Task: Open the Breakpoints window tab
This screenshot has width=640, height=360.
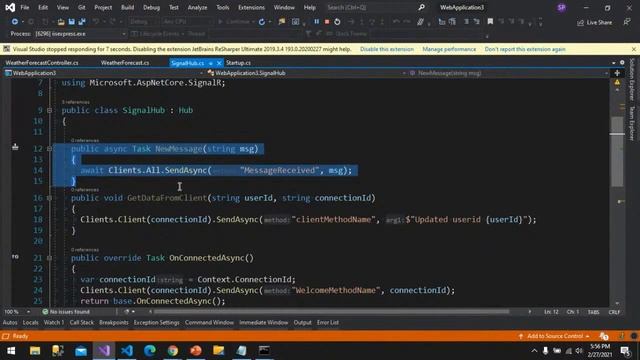Action: point(113,322)
